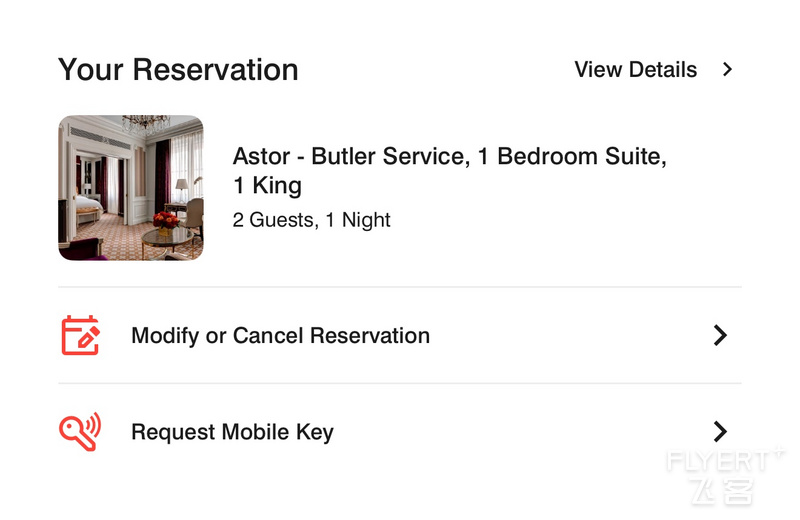Open View Details link
Screen dimensions: 800x520
click(635, 69)
